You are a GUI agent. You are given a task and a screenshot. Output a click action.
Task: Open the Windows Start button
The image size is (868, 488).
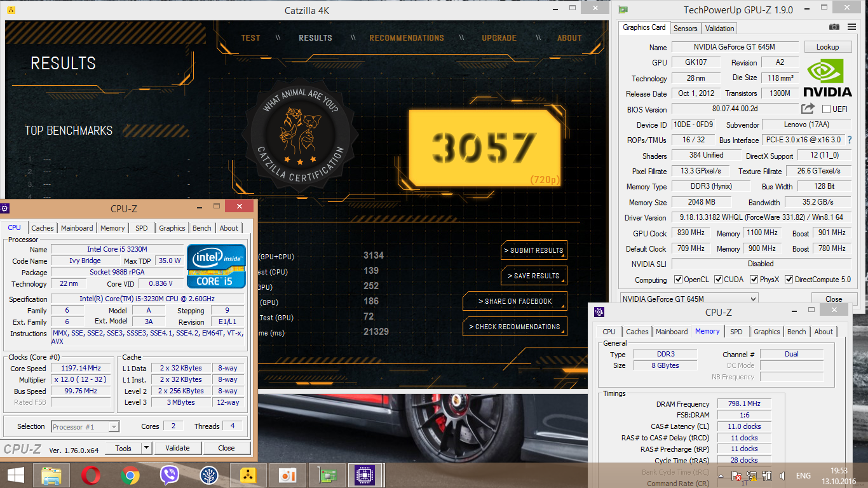click(x=15, y=475)
